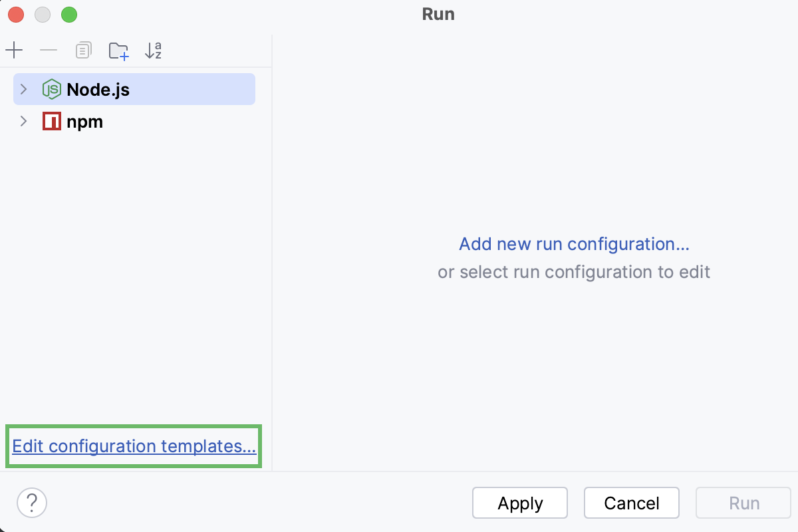The height and width of the screenshot is (532, 798).
Task: Click the gray minimize window control
Action: click(x=42, y=14)
